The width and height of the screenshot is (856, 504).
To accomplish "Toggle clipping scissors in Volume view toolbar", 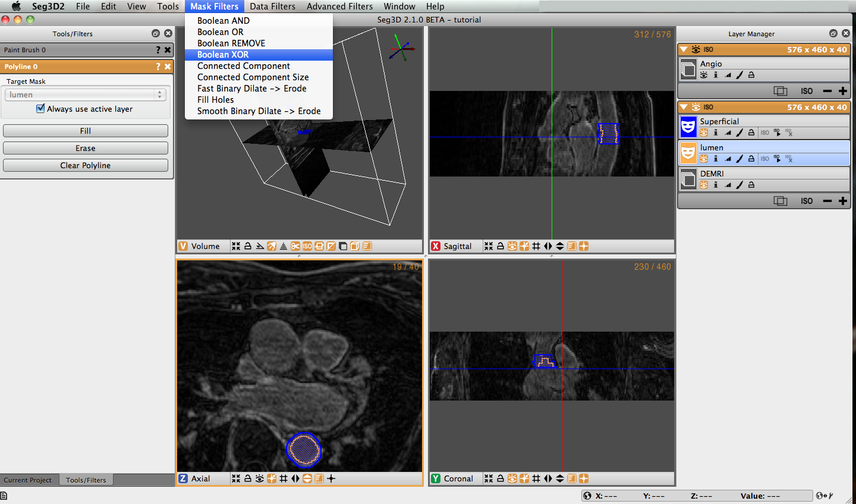I will (295, 246).
